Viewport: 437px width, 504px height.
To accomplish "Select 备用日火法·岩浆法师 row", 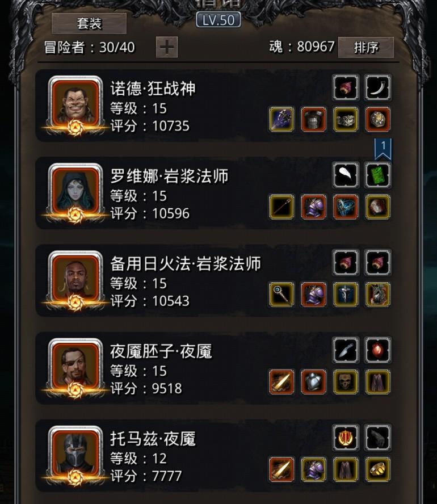I will click(x=215, y=280).
